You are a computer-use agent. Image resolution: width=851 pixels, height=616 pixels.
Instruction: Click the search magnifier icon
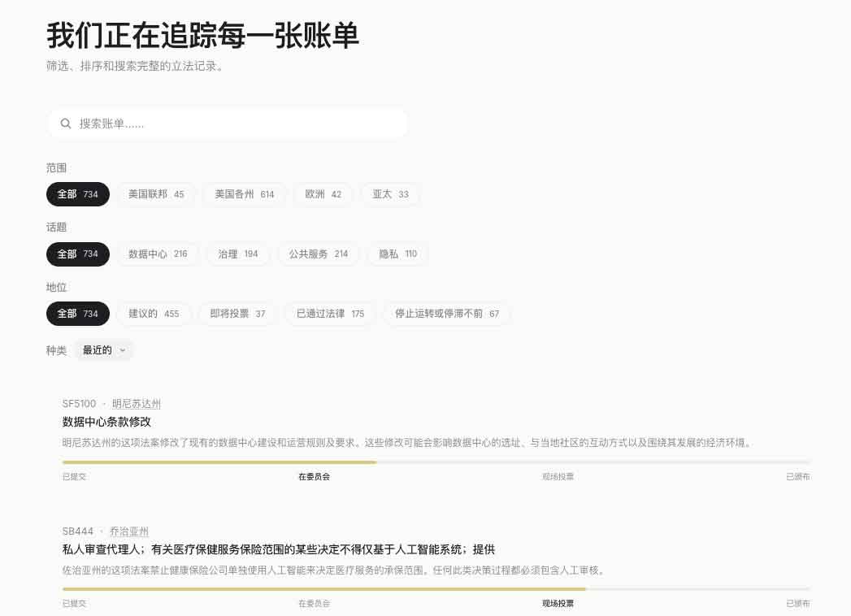(66, 124)
